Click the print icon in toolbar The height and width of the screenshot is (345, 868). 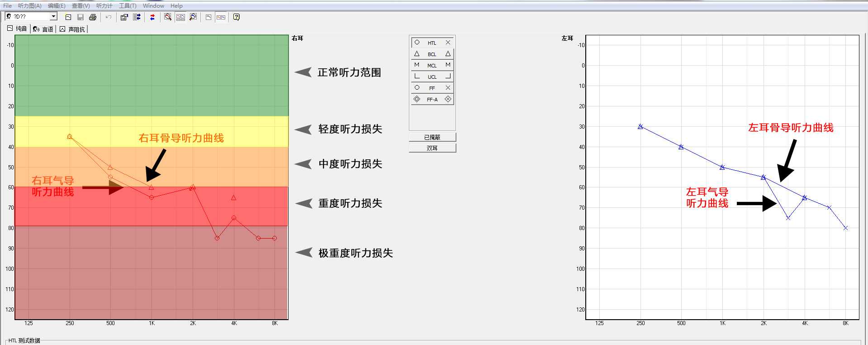93,17
